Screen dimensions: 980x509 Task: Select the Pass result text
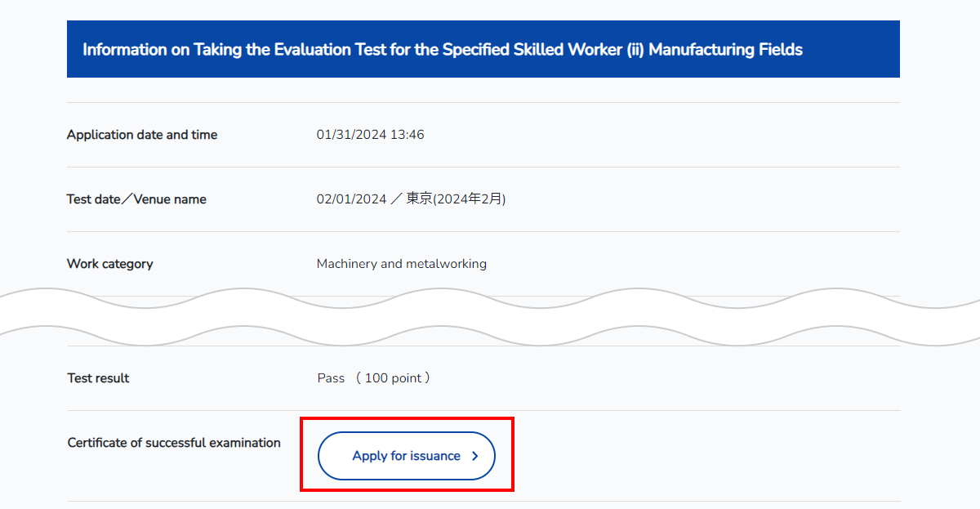tap(331, 378)
